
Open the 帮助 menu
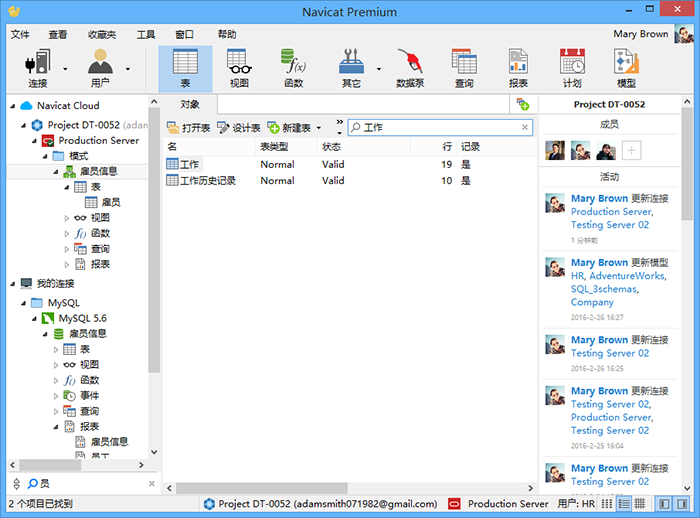[227, 34]
